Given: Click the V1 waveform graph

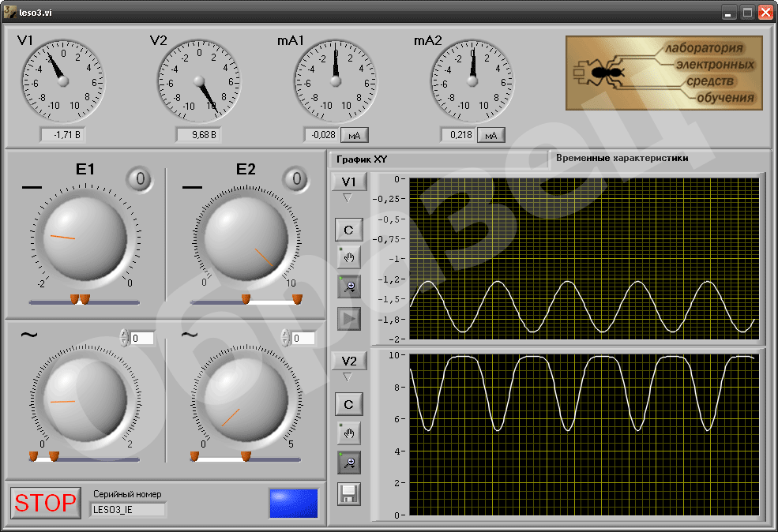Looking at the screenshot, I should tap(584, 259).
